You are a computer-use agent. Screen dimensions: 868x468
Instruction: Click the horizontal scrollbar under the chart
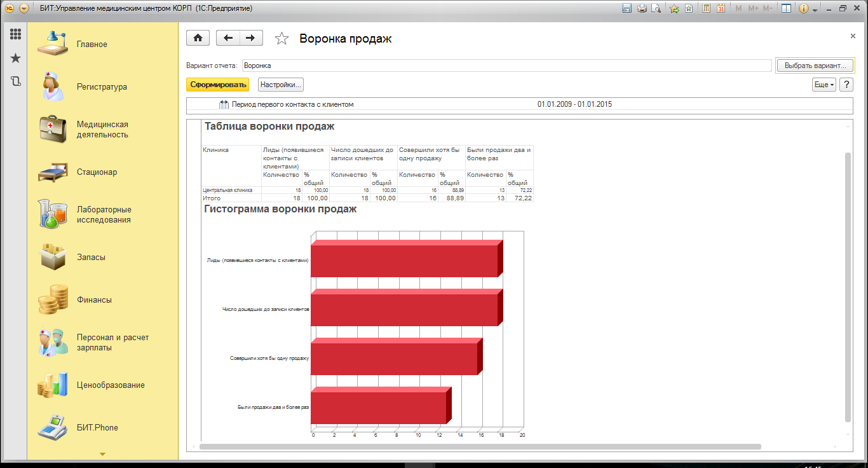[x=480, y=446]
